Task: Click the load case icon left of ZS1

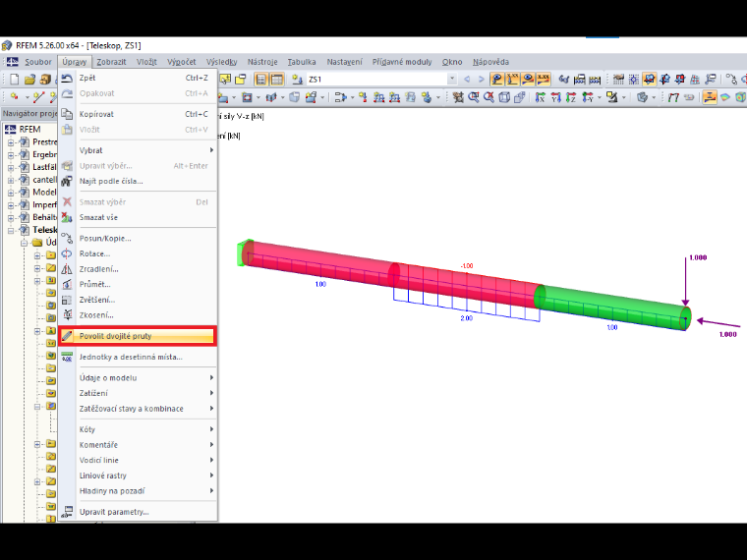Action: click(x=297, y=79)
